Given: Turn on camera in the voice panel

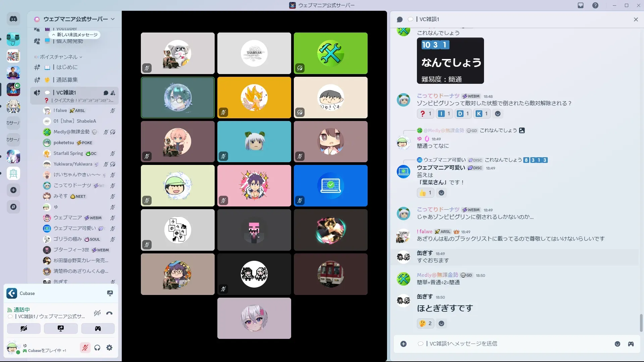Looking at the screenshot, I should click(x=24, y=328).
